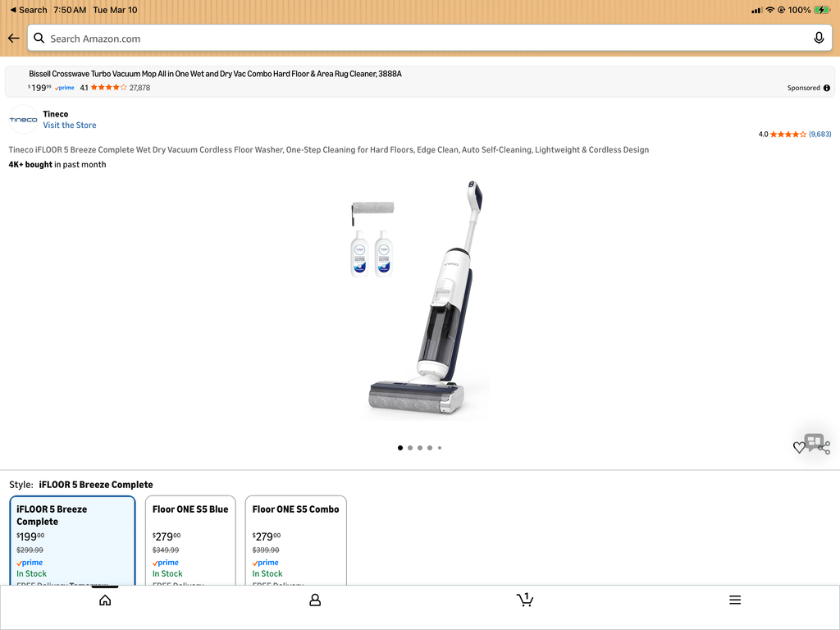Tap the magnifying glass search icon

39,38
